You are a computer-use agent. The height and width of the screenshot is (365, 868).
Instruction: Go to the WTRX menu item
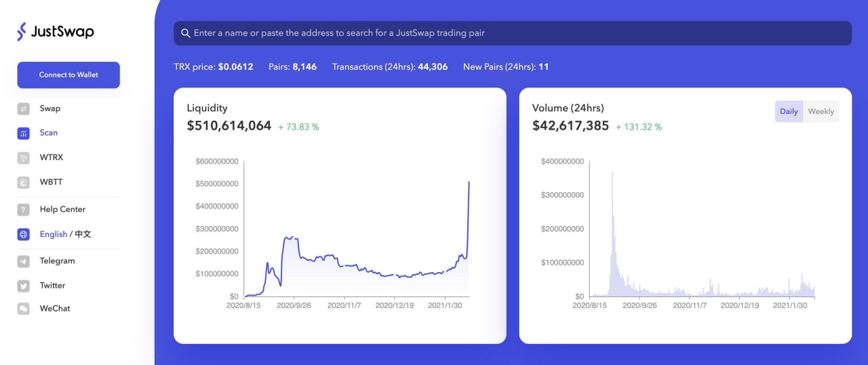pos(52,157)
